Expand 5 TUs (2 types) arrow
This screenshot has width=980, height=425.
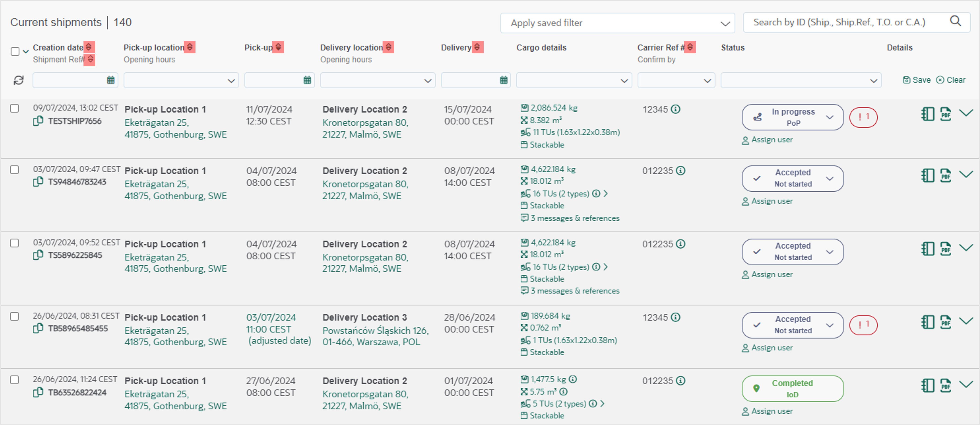pos(602,404)
